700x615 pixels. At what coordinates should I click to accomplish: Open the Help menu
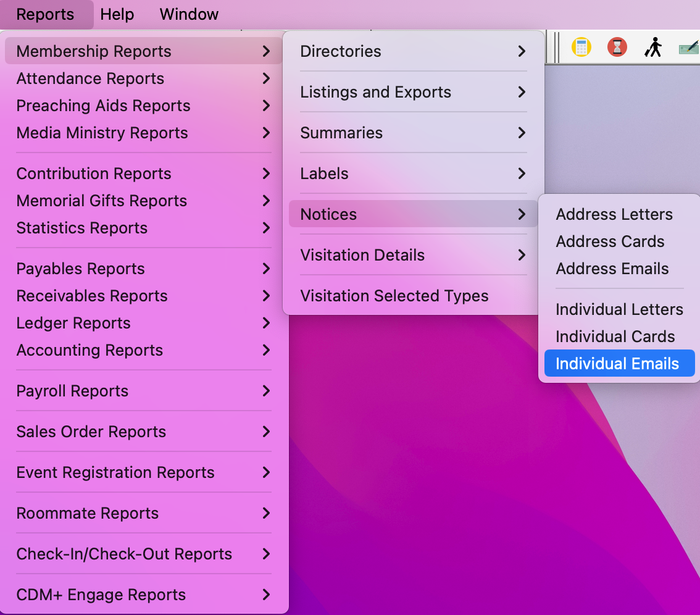tap(117, 14)
